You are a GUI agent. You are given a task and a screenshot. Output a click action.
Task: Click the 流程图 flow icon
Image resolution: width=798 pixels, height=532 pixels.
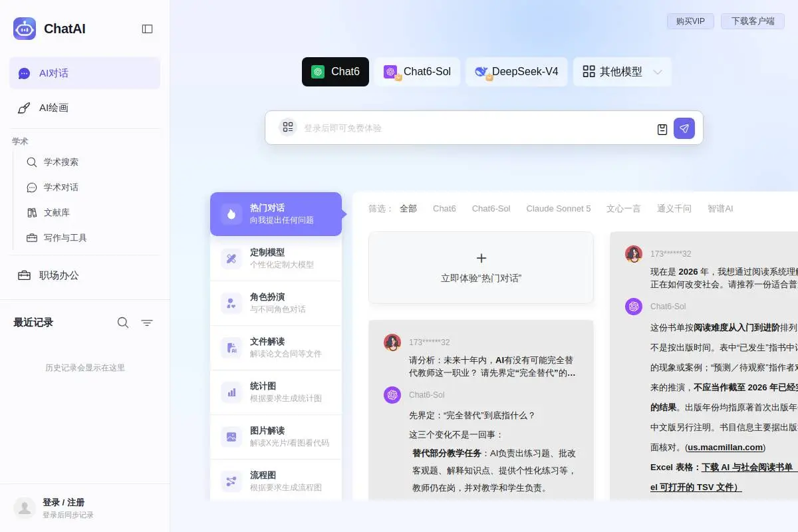click(231, 481)
